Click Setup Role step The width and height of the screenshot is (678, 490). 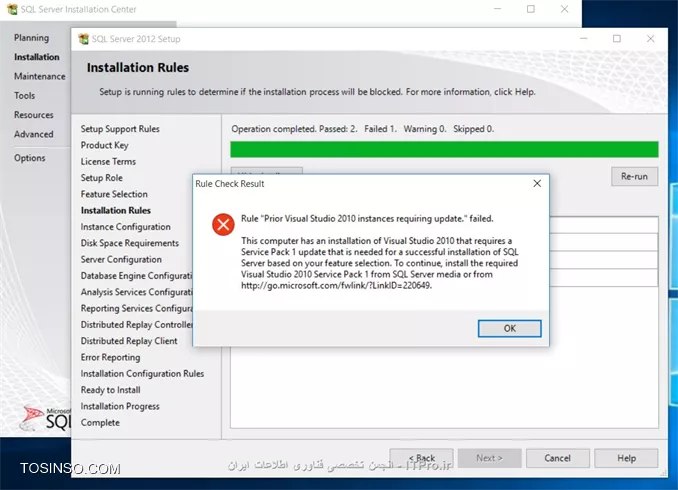coord(101,178)
